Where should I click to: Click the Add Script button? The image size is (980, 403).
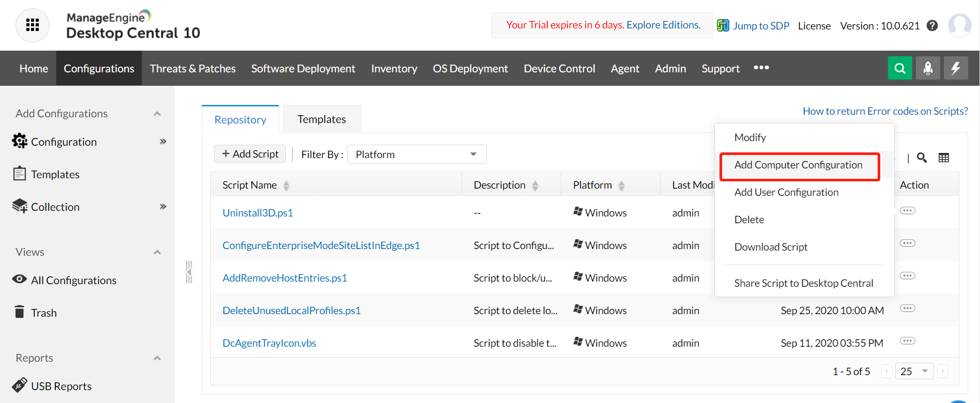(x=250, y=154)
